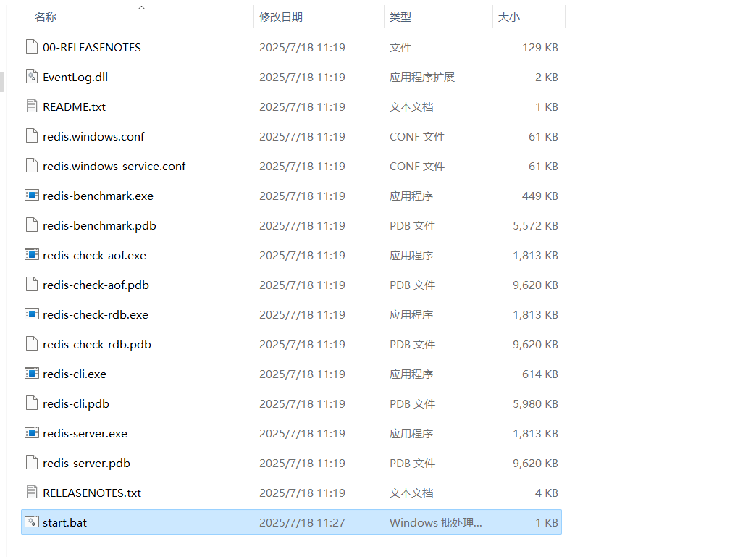Select the redis.windows.conf file name
756x557 pixels.
[93, 136]
